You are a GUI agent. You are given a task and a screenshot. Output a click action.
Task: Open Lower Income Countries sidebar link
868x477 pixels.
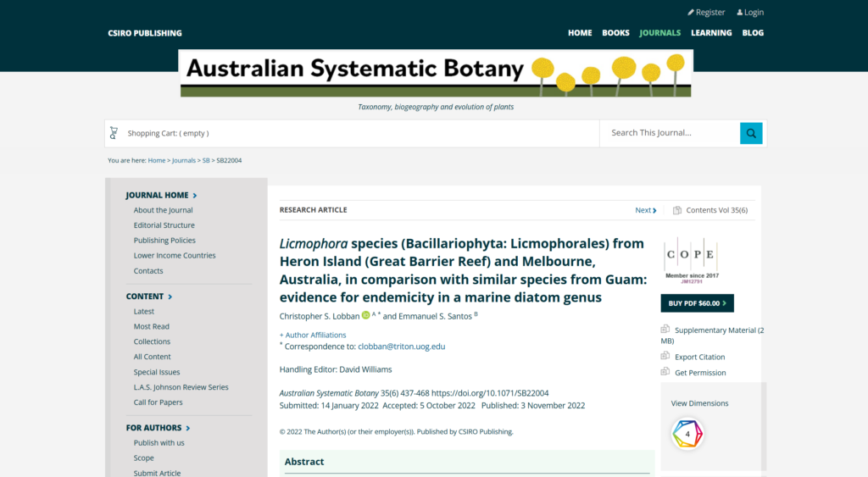pos(175,256)
